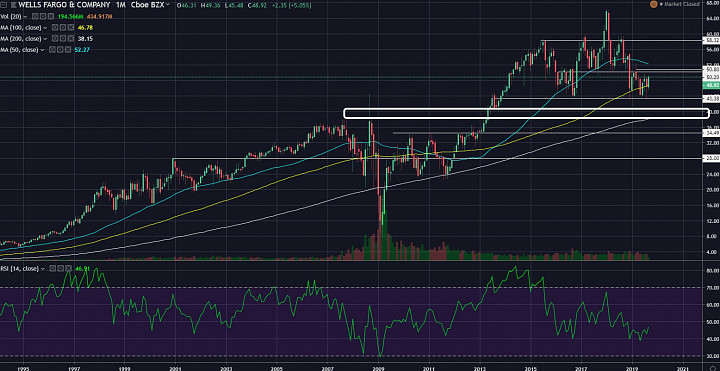
Task: Click the orange 434.917M volume value
Action: [x=100, y=17]
